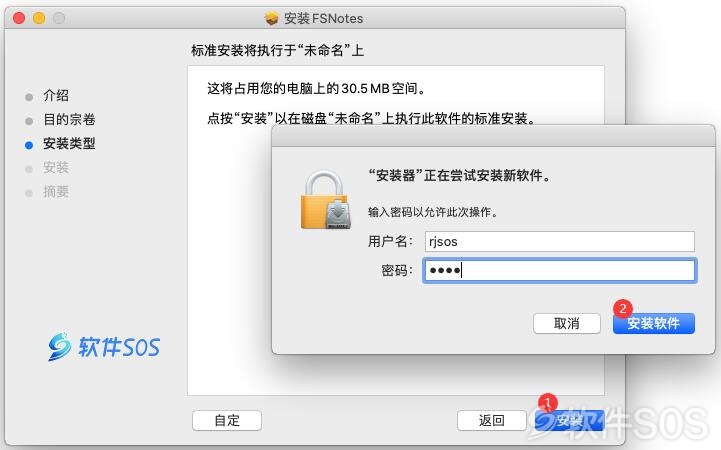This screenshot has width=721, height=450.
Task: Select the 安装类型 step in the sidebar
Action: click(69, 144)
